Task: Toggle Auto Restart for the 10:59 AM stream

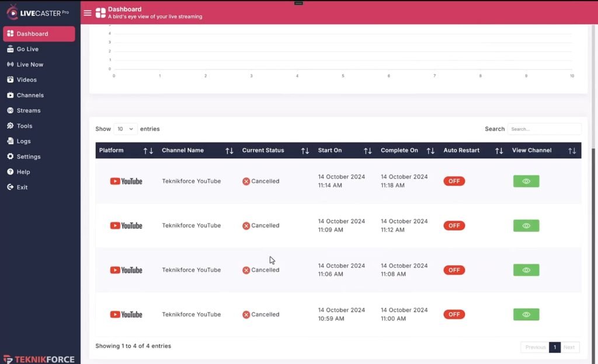Action: pyautogui.click(x=454, y=314)
